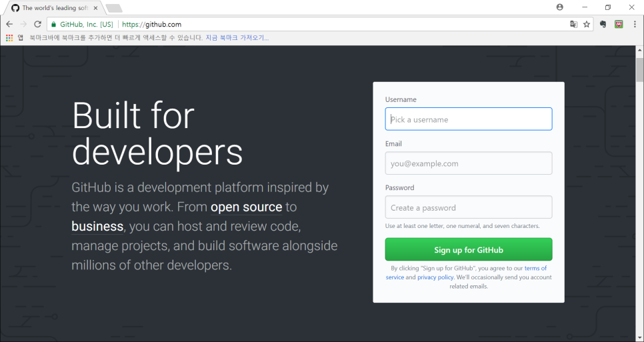Image resolution: width=644 pixels, height=342 pixels.
Task: Click the 'Password' field label
Action: click(x=399, y=187)
